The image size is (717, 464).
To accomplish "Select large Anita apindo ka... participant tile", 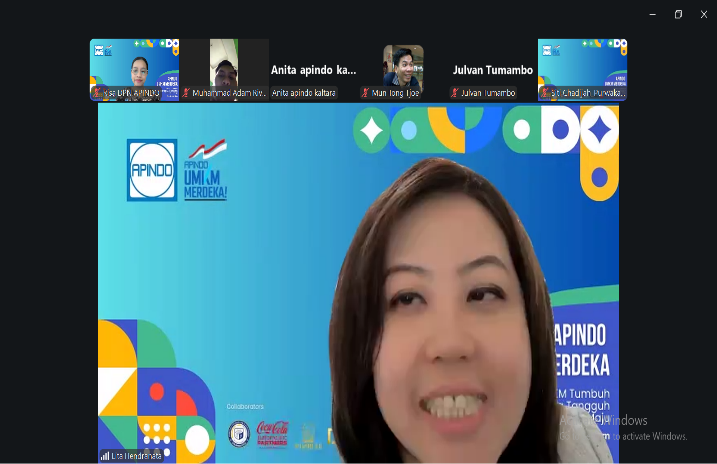I will (313, 70).
